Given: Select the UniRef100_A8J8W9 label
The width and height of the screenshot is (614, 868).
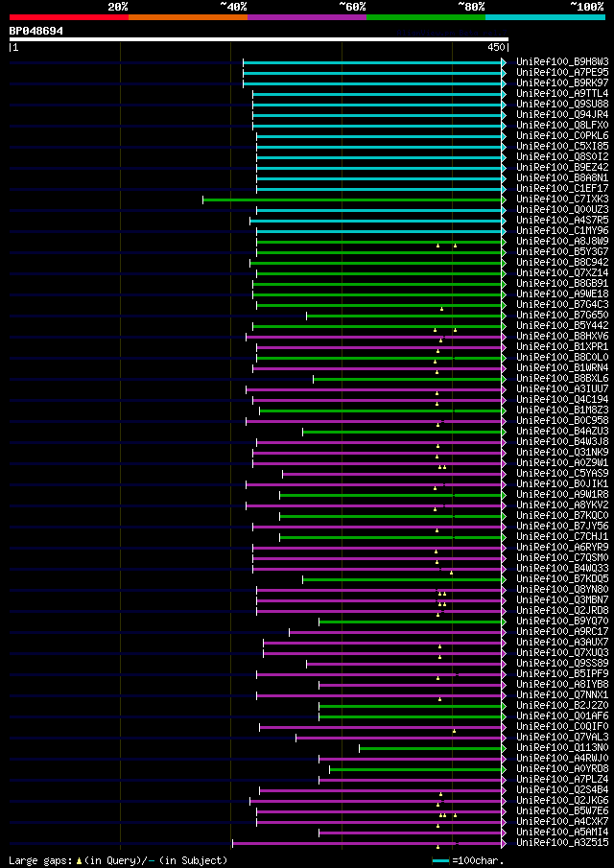Looking at the screenshot, I should point(562,242).
